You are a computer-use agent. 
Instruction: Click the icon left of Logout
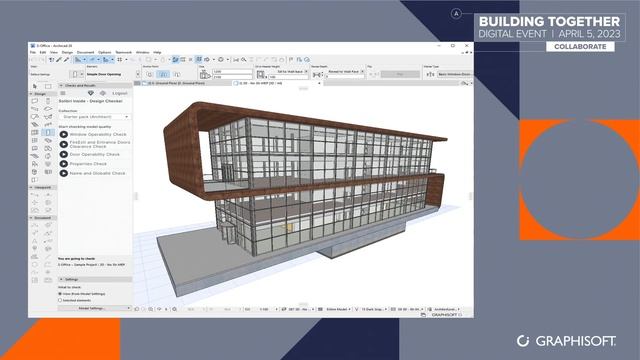click(x=103, y=93)
